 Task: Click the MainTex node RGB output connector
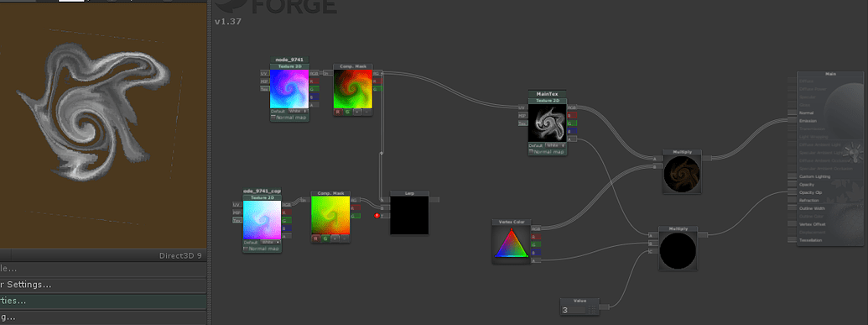tap(572, 107)
